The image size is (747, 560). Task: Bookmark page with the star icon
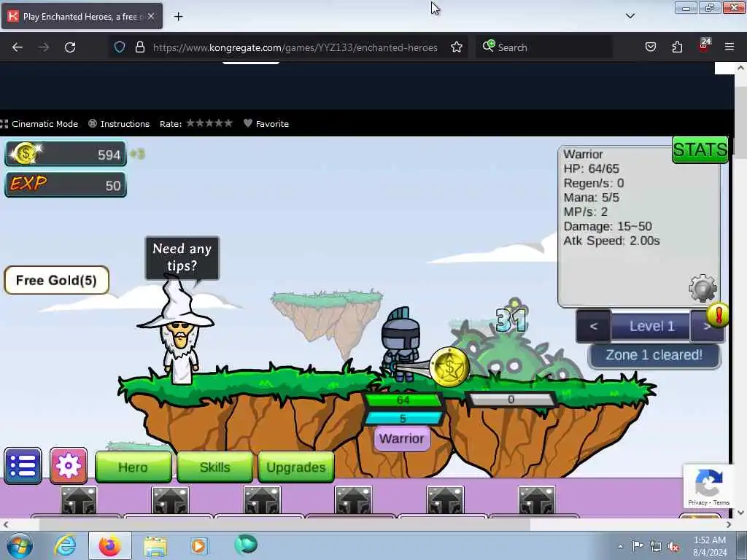[457, 47]
